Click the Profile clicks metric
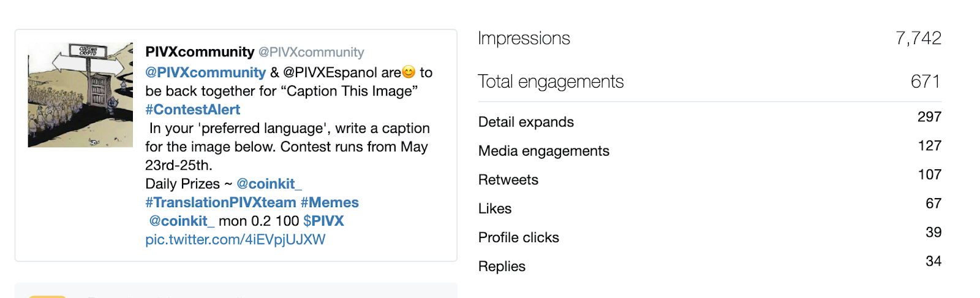 tap(519, 237)
